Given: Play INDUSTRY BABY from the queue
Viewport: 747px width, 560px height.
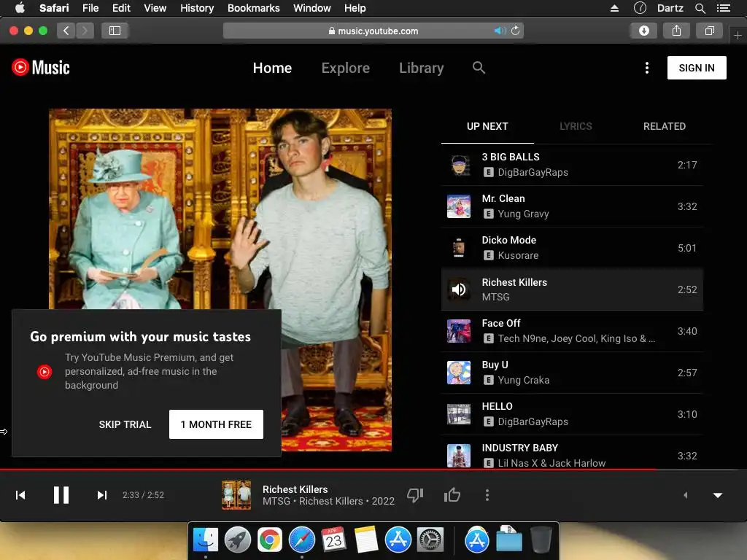Looking at the screenshot, I should point(572,452).
